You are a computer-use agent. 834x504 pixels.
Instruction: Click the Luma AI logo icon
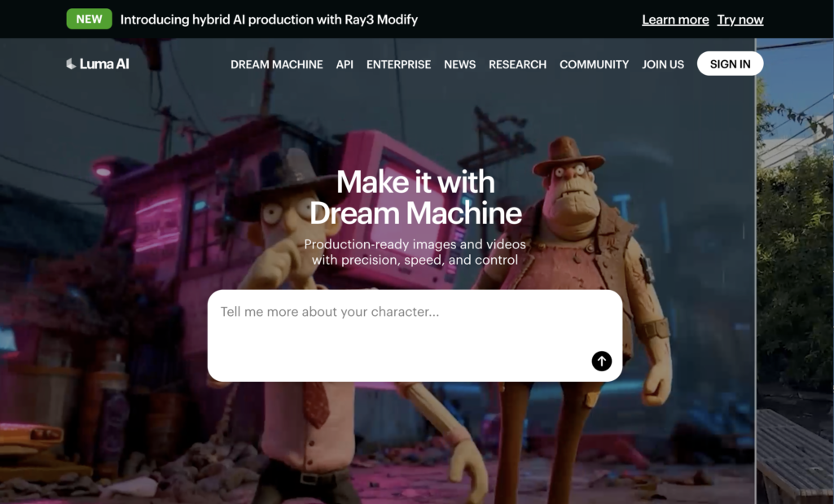point(71,64)
